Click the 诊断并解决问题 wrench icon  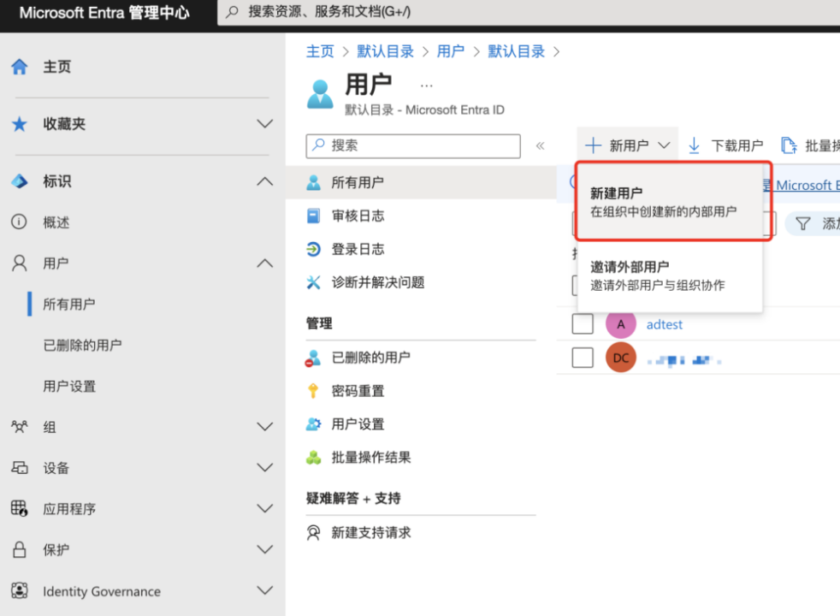tap(313, 282)
